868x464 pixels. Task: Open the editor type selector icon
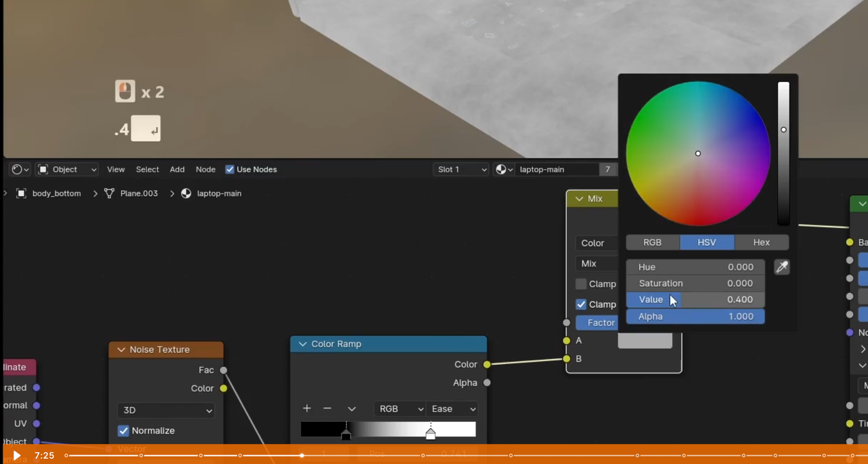coord(20,170)
